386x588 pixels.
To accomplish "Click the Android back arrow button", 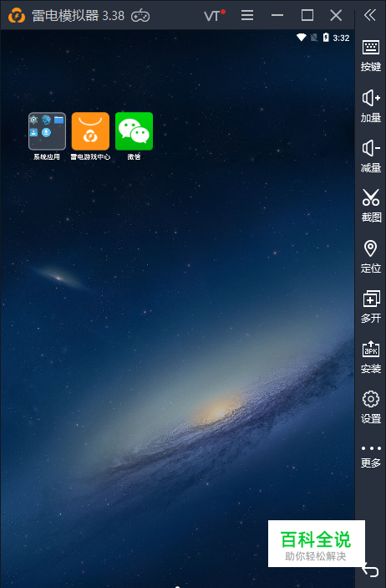I will pyautogui.click(x=370, y=570).
